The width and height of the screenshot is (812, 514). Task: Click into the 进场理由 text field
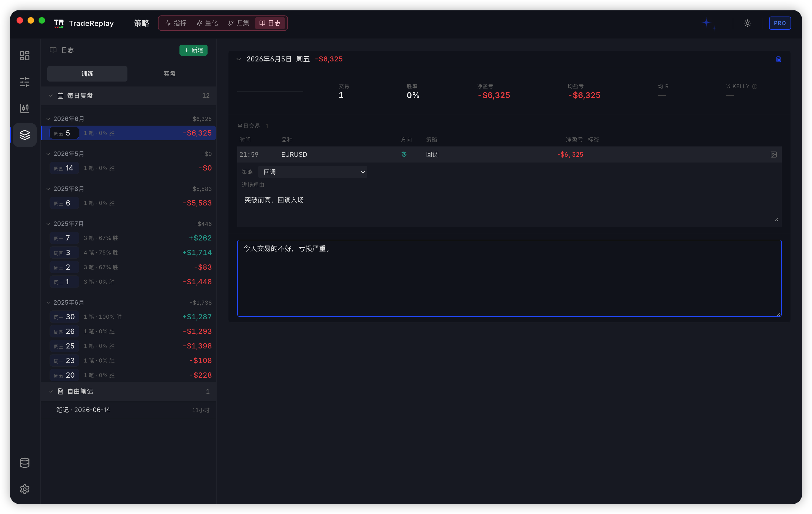(x=509, y=207)
